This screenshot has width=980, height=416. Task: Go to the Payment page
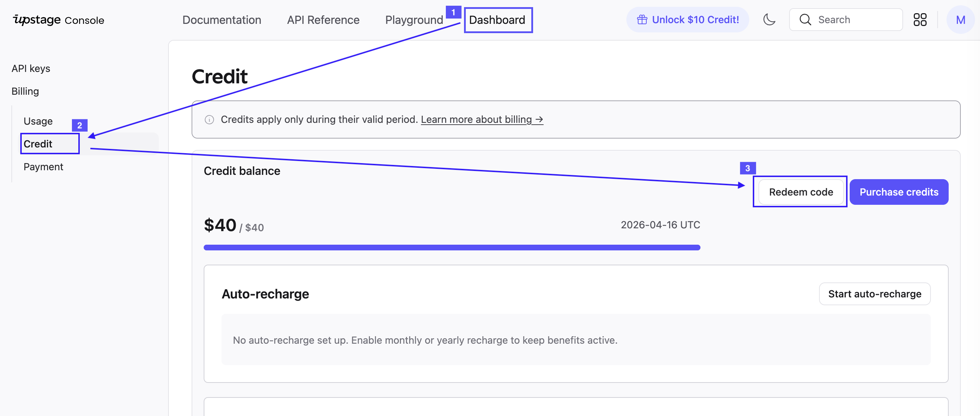[43, 167]
